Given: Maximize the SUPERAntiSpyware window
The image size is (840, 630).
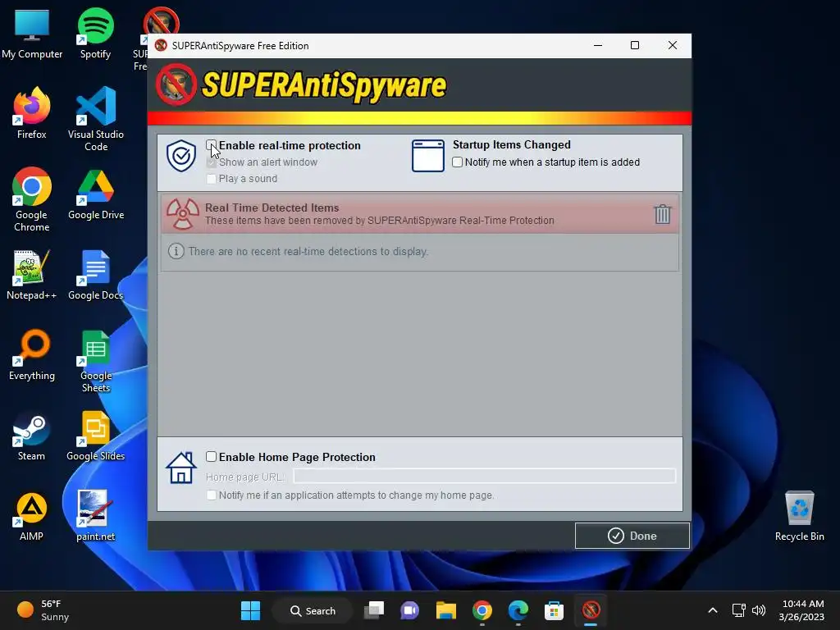Looking at the screenshot, I should pos(635,46).
